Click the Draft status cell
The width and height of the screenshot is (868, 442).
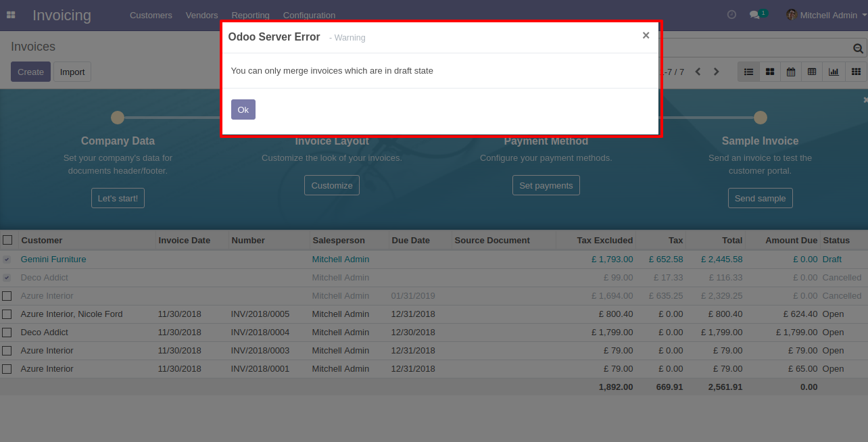click(832, 260)
